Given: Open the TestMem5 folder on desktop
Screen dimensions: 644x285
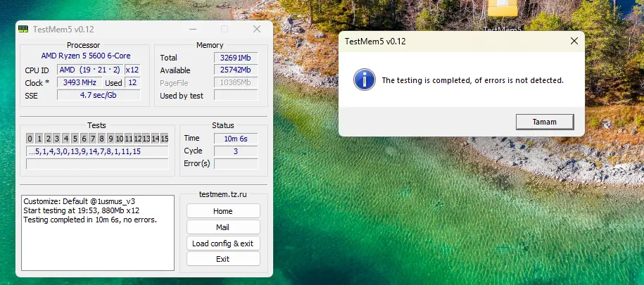Looking at the screenshot, I should (503, 15).
